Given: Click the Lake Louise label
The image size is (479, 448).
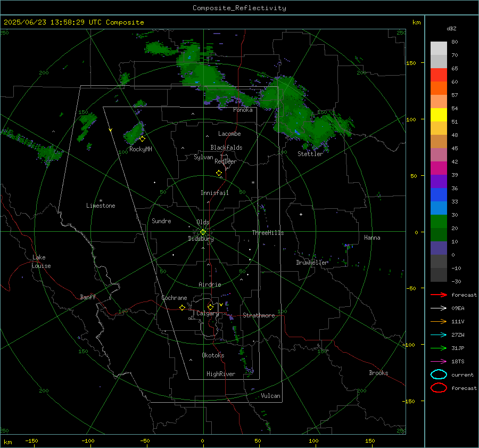Looking at the screenshot, I should click(41, 262).
